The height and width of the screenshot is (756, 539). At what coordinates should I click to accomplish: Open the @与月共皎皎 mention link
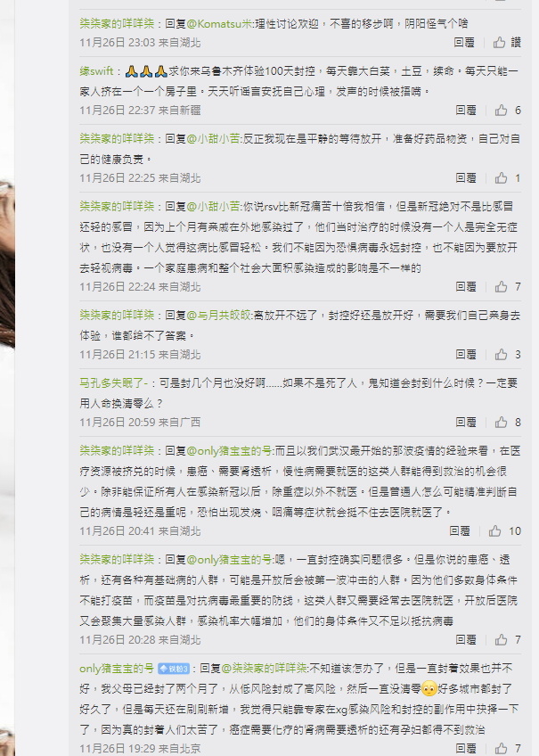coord(219,316)
